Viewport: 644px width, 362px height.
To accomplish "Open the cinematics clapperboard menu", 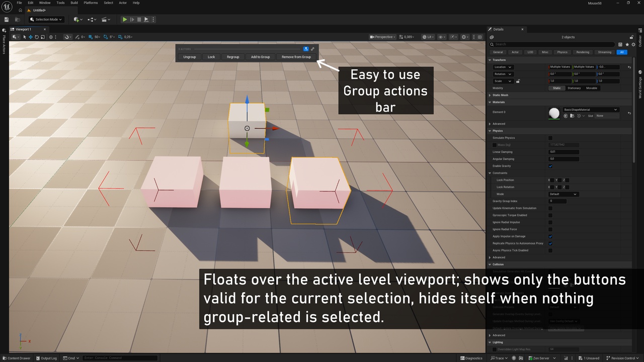I will click(106, 20).
